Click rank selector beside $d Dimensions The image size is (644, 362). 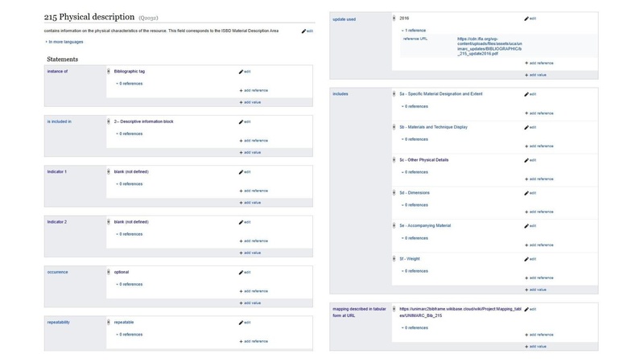click(x=394, y=193)
